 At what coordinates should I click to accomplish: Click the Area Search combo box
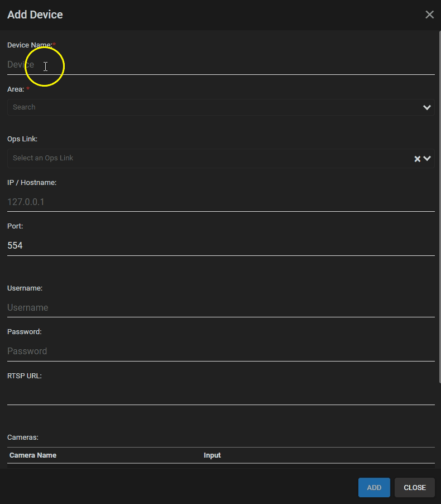tap(220, 107)
